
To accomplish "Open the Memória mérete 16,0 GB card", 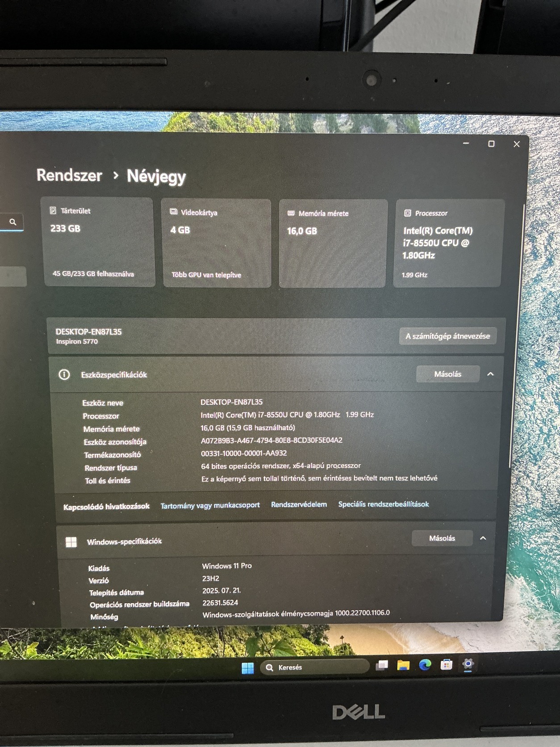I will click(x=333, y=243).
